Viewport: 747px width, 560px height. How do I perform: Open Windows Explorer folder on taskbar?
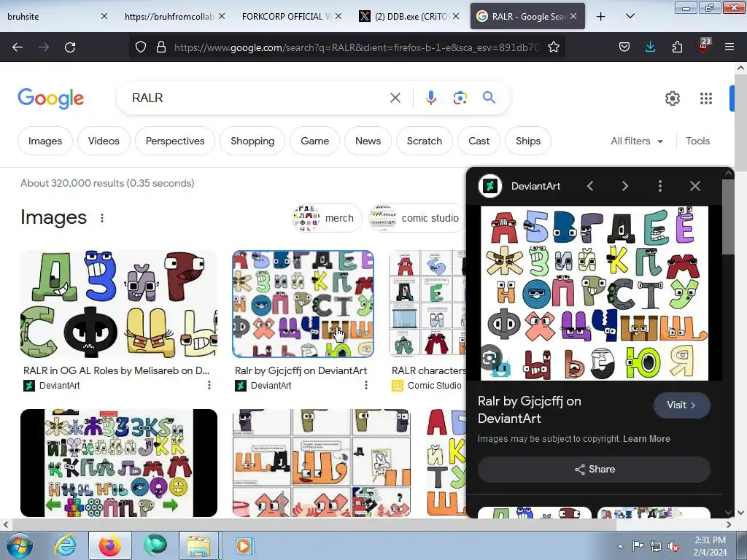pyautogui.click(x=198, y=545)
